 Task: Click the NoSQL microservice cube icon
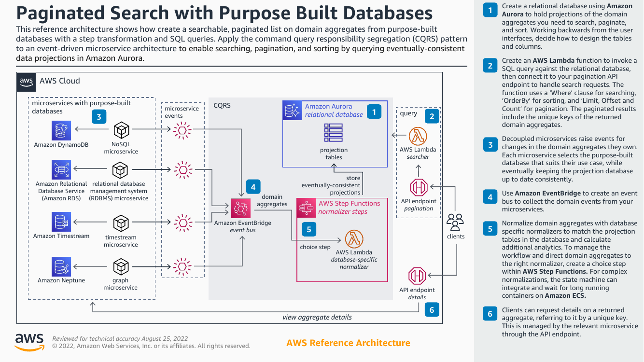tap(121, 130)
